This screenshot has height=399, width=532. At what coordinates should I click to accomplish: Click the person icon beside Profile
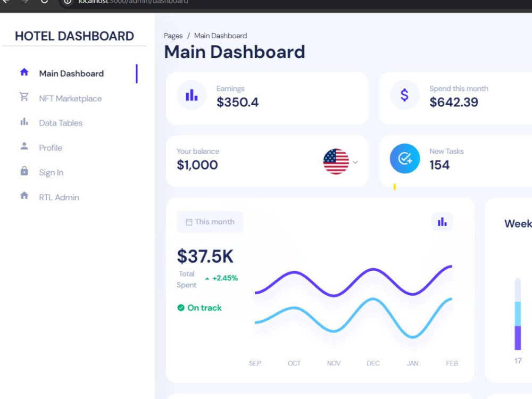click(24, 146)
